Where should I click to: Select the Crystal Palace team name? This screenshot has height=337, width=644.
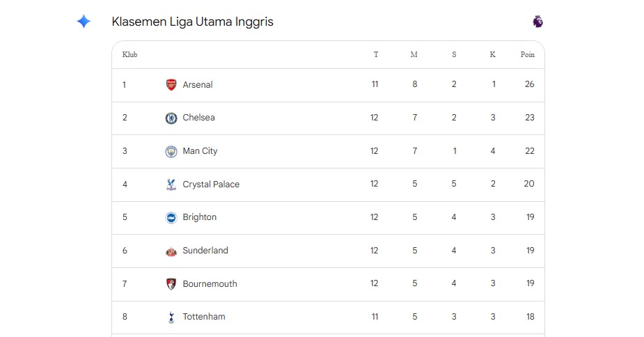(x=211, y=185)
